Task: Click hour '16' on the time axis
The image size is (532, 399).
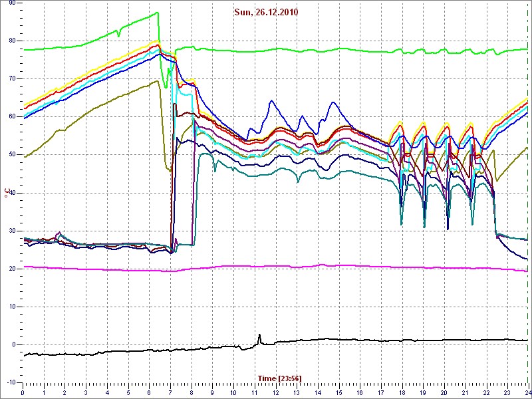Action: (x=360, y=393)
